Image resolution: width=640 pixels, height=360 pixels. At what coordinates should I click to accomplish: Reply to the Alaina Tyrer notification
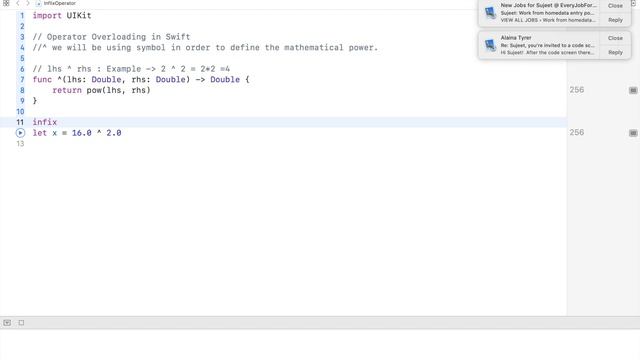tap(615, 52)
